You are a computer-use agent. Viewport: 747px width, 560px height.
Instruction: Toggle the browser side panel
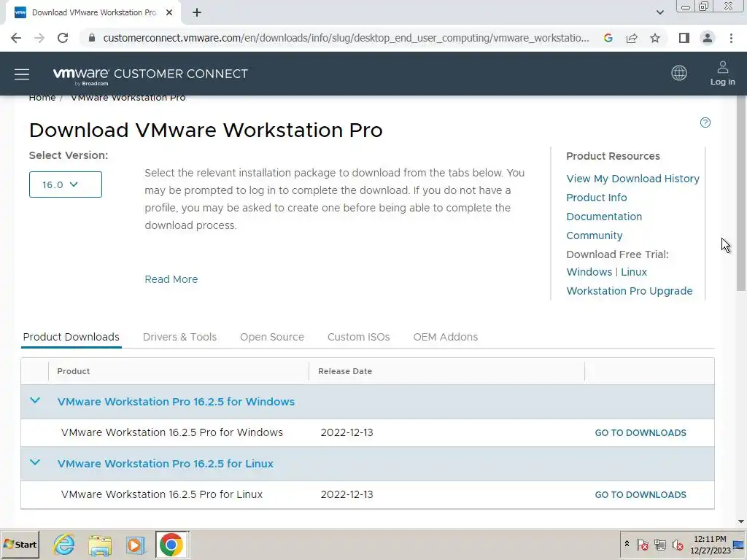tap(684, 38)
